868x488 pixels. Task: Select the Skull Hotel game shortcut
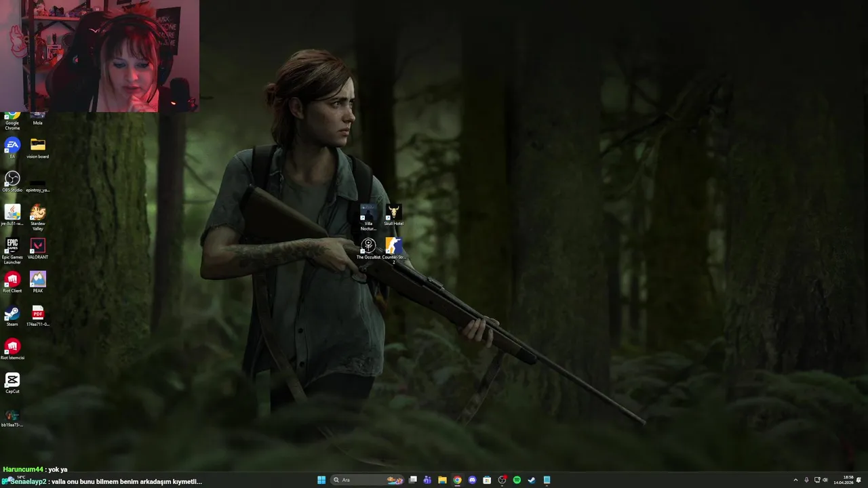[393, 215]
